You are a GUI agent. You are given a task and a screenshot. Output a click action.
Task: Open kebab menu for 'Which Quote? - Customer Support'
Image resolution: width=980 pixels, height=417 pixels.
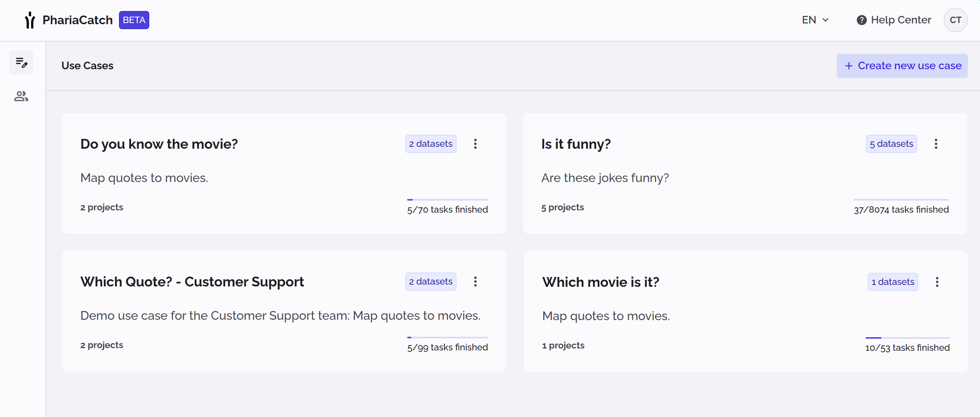(x=475, y=282)
